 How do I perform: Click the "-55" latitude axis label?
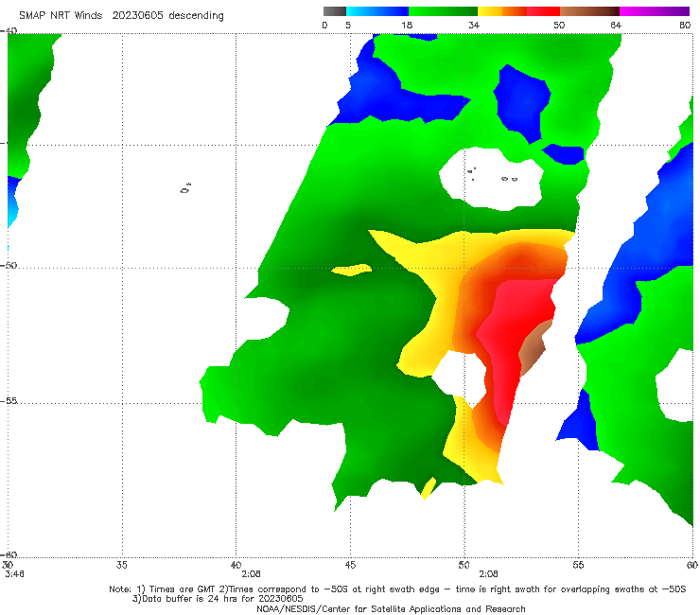point(9,401)
